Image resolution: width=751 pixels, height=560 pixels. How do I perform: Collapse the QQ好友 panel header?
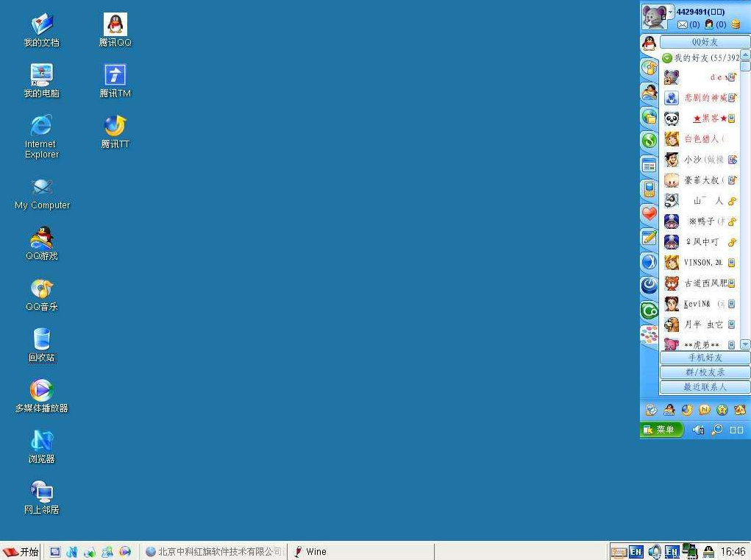[x=705, y=42]
